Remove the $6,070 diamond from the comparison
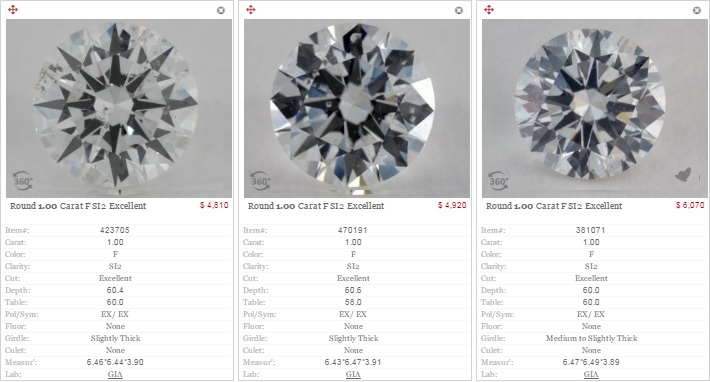The width and height of the screenshot is (710, 382). point(697,10)
